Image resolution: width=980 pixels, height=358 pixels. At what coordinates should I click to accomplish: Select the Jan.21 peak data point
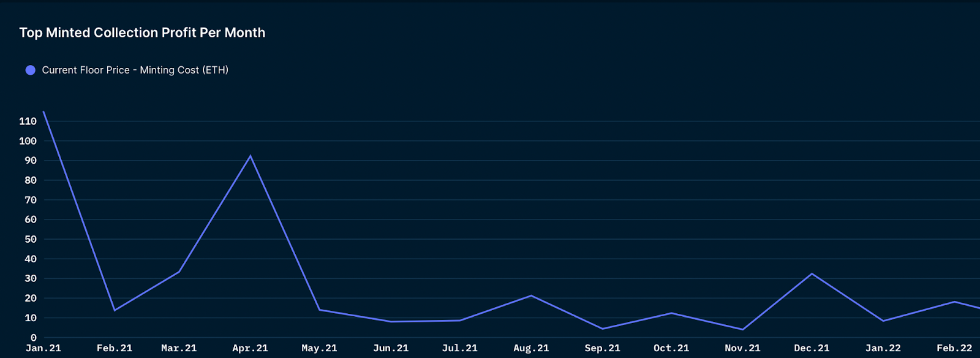[x=43, y=112]
